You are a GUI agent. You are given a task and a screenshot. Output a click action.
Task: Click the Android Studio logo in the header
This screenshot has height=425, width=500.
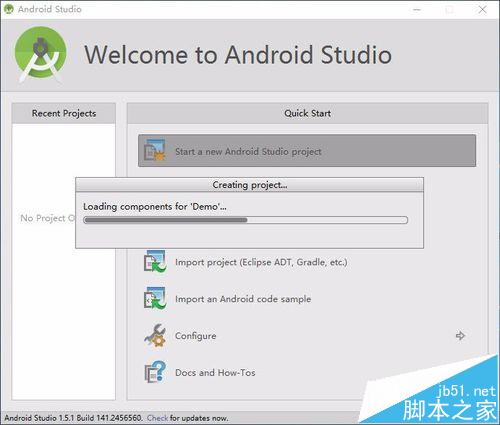click(40, 54)
